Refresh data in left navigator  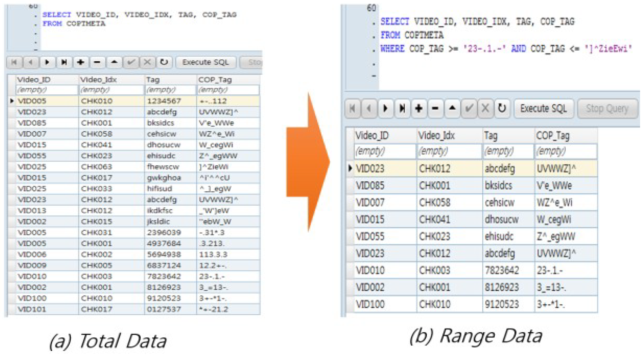pos(164,62)
